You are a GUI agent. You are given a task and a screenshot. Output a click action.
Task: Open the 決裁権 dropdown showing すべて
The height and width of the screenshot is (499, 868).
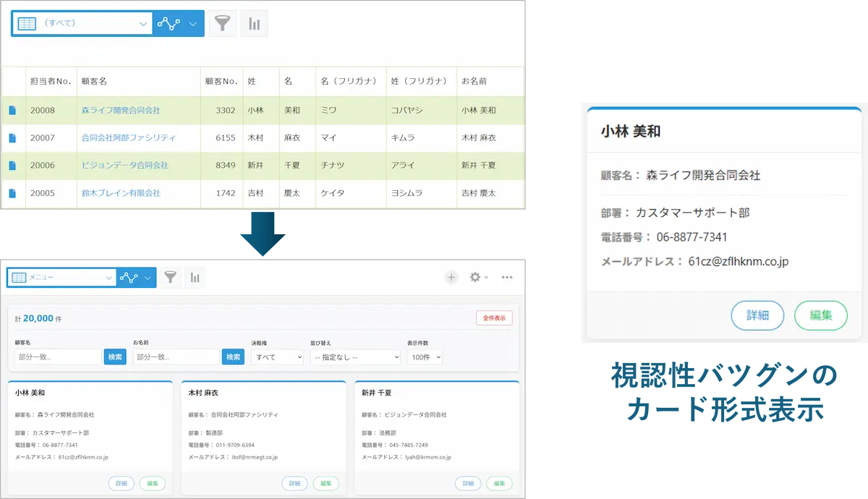(x=277, y=357)
